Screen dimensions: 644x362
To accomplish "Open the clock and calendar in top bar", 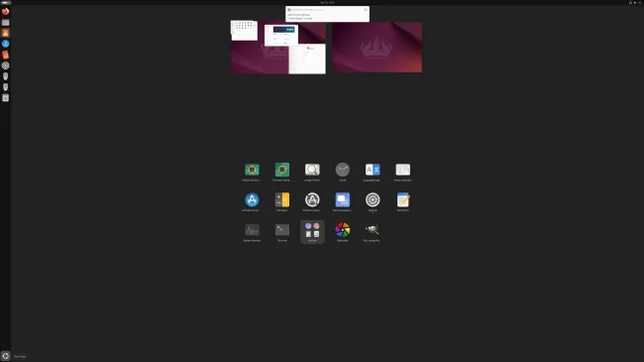I will (327, 2).
